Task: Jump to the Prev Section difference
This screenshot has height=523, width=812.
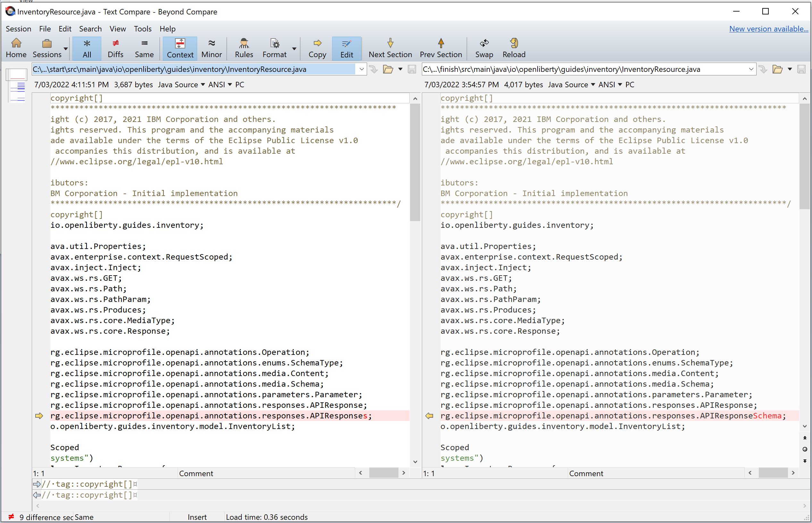Action: [x=440, y=47]
